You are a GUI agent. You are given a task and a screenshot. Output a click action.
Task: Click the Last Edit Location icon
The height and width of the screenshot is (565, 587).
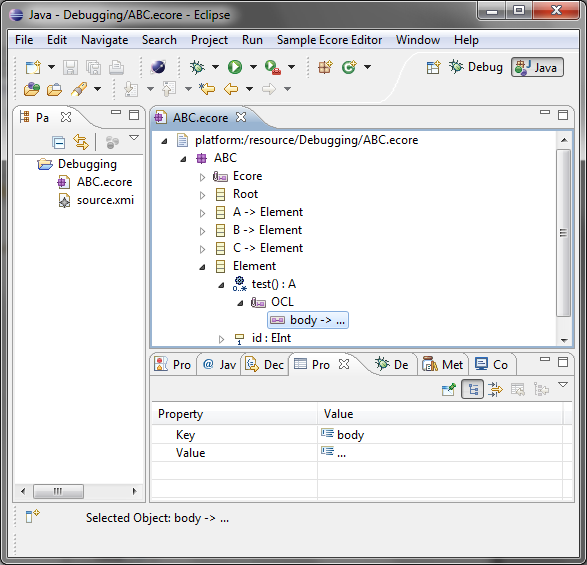click(207, 89)
